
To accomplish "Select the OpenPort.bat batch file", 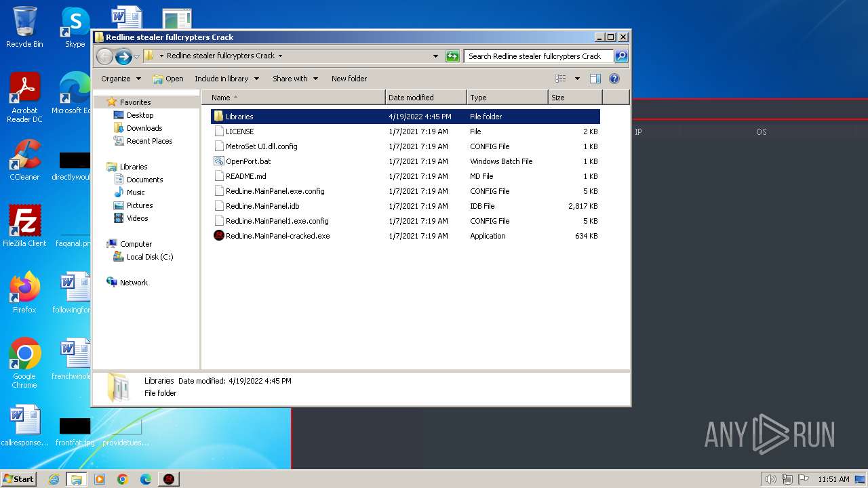I will click(405, 161).
